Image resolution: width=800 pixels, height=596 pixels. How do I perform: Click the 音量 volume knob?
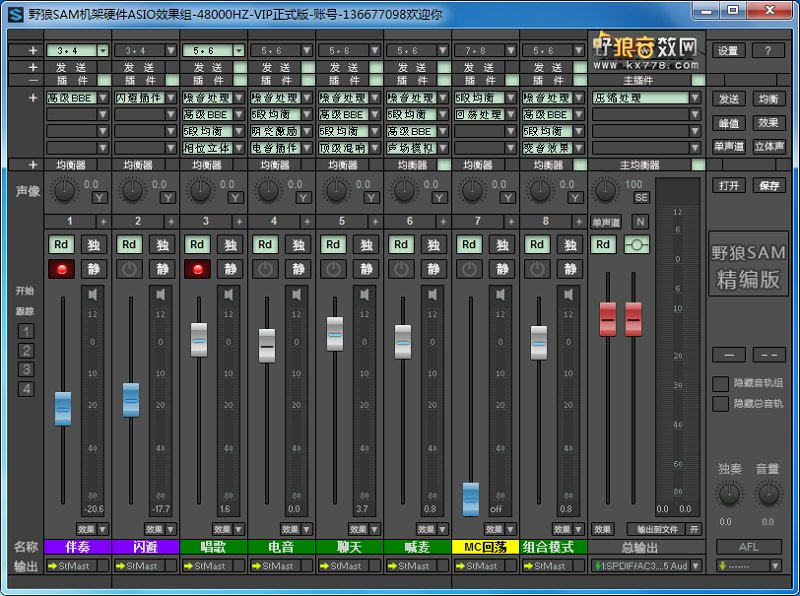[768, 494]
